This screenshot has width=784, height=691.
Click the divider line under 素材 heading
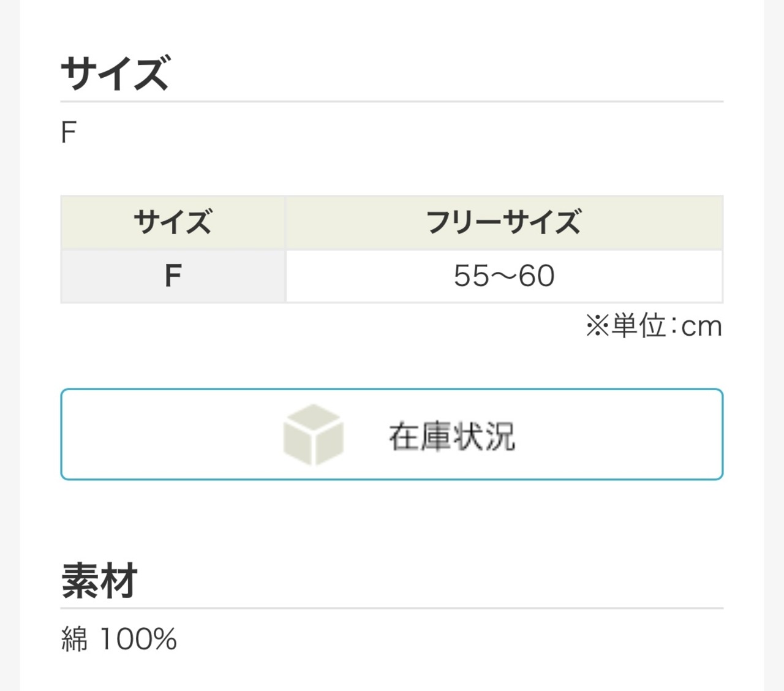(x=392, y=608)
